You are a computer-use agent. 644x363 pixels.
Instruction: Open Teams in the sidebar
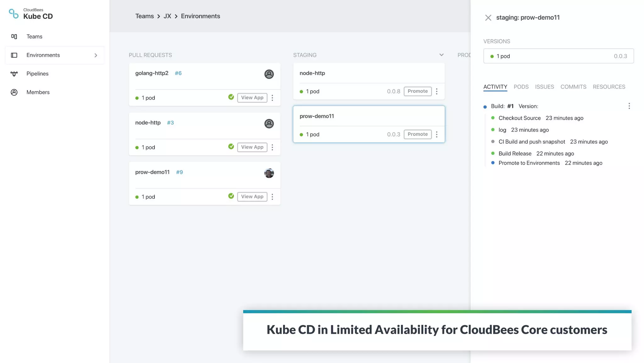pyautogui.click(x=34, y=37)
